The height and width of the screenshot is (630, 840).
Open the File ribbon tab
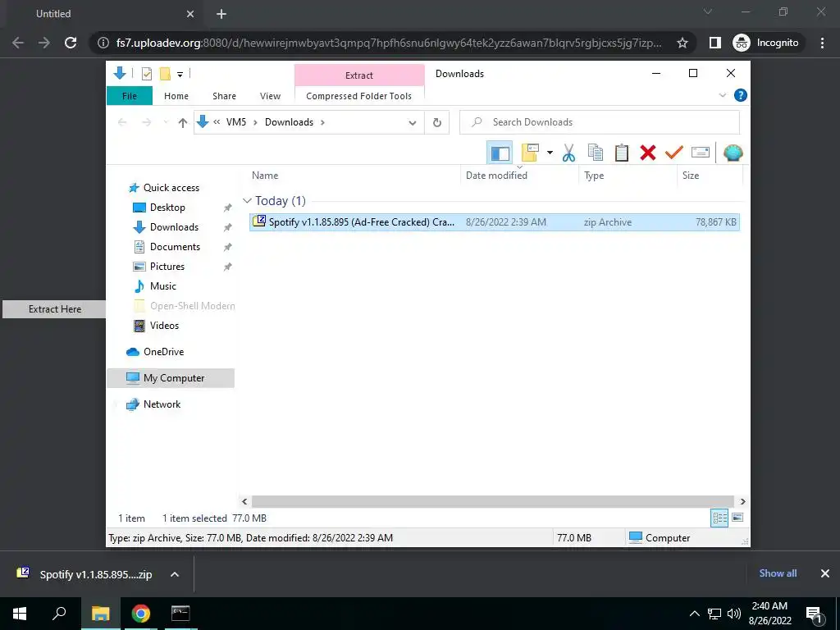pos(130,96)
